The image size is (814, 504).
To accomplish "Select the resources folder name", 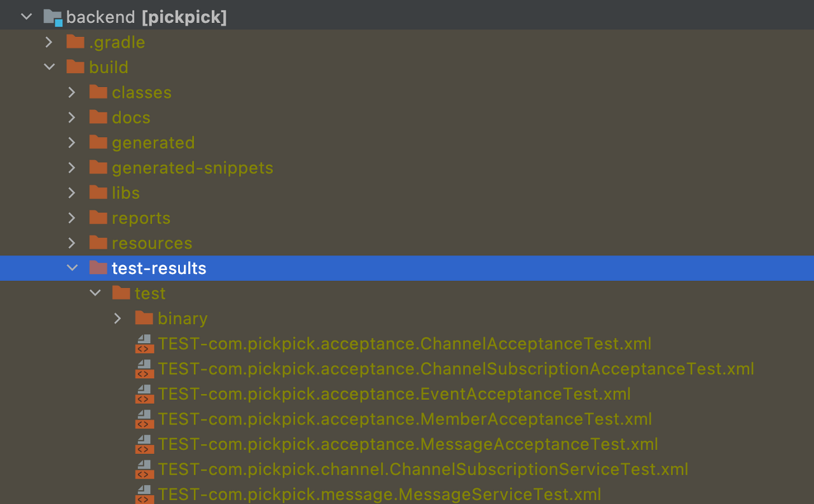I will pos(152,243).
